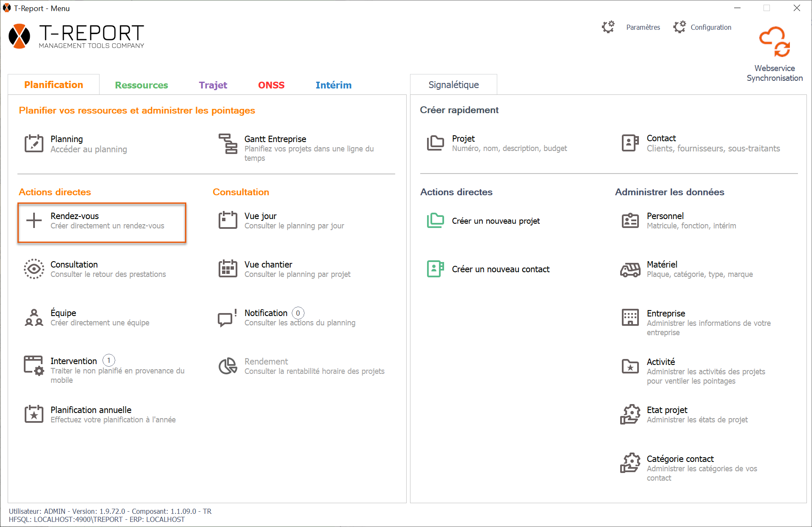812x527 pixels.
Task: Open the Trajet tab
Action: click(213, 85)
